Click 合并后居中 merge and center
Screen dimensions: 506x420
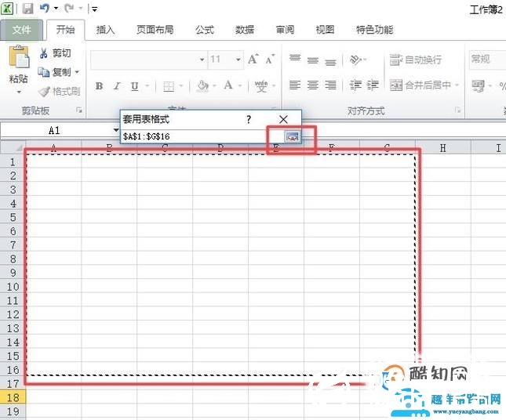pyautogui.click(x=420, y=85)
